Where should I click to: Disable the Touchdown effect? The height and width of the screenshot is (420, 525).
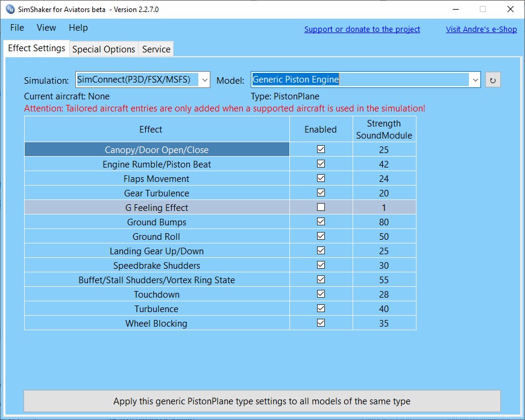point(320,294)
